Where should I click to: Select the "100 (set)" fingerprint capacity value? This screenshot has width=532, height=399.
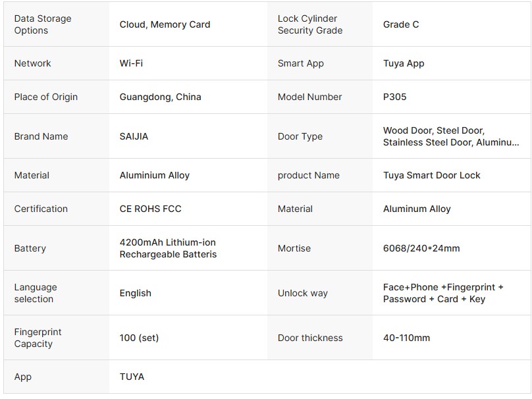click(139, 338)
